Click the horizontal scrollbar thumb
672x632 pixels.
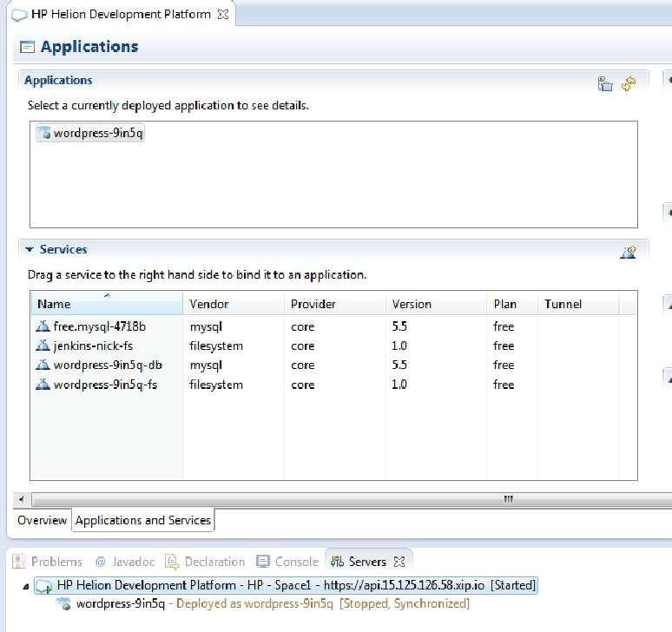(x=352, y=499)
